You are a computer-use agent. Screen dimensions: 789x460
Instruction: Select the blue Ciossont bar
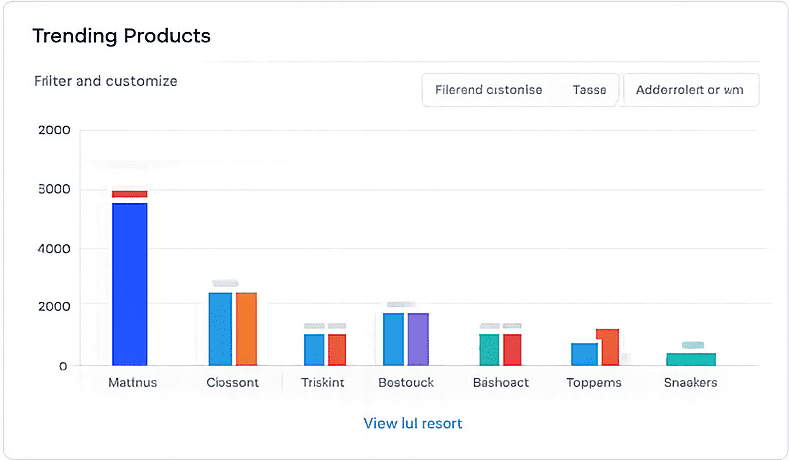220,329
